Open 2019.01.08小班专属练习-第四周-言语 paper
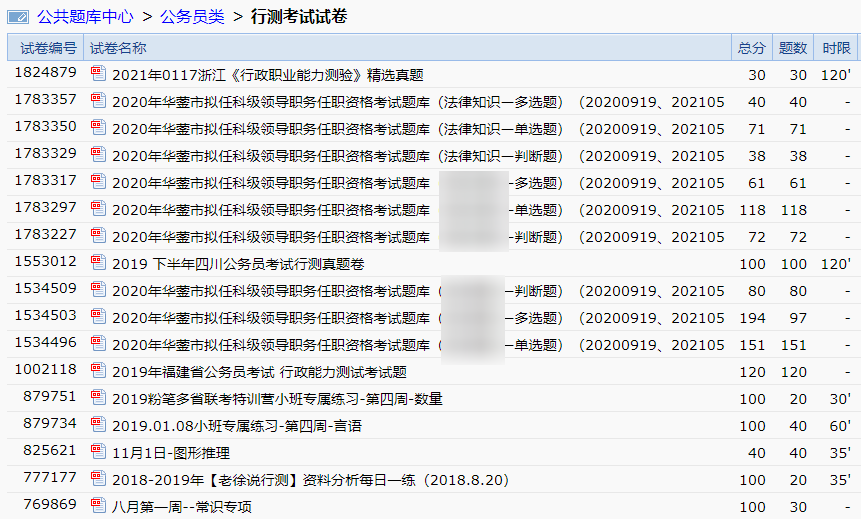The width and height of the screenshot is (861, 519). point(237,426)
